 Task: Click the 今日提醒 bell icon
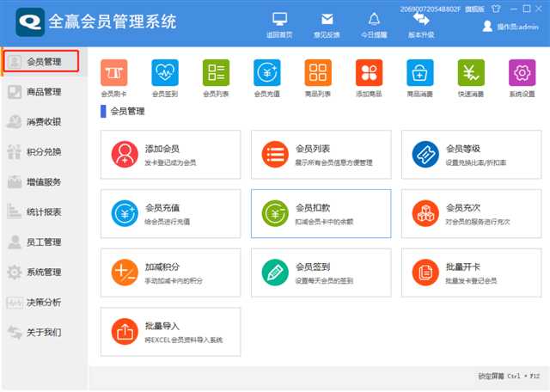coord(374,19)
